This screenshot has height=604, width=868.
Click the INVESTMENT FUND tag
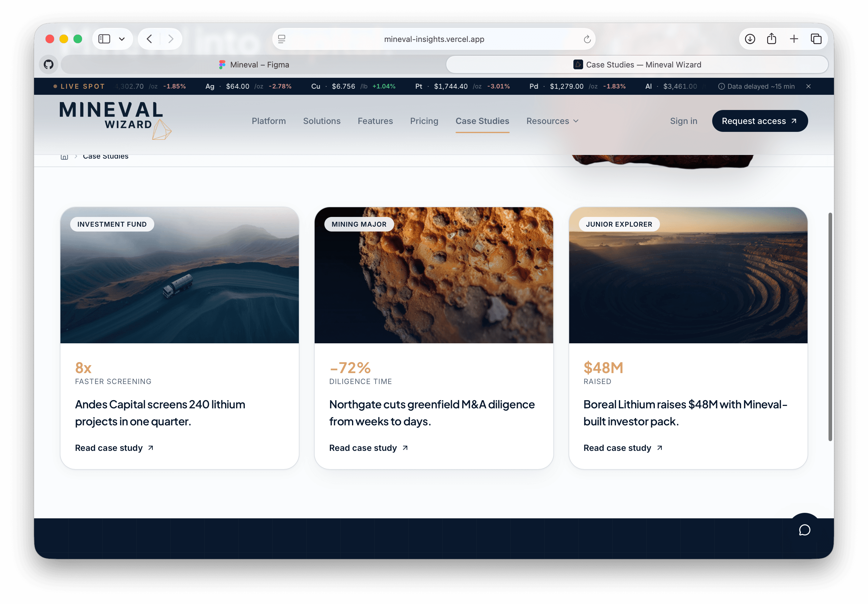click(x=112, y=224)
